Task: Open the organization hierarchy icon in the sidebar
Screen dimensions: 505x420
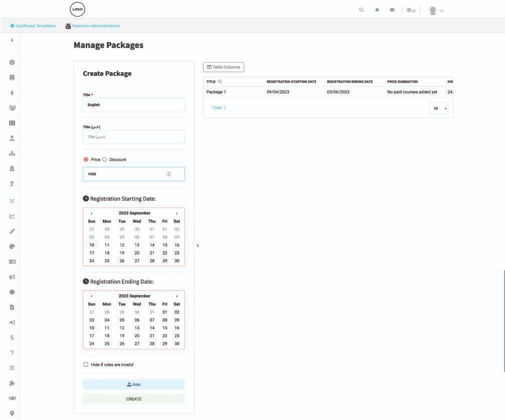Action: [x=12, y=153]
